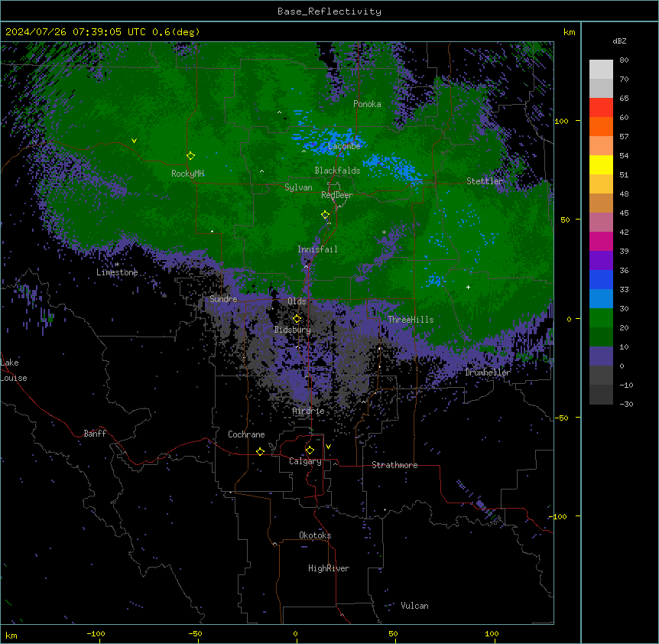Select the pink 42-45 dBZ legend swatch
659x644 pixels.
coord(601,223)
